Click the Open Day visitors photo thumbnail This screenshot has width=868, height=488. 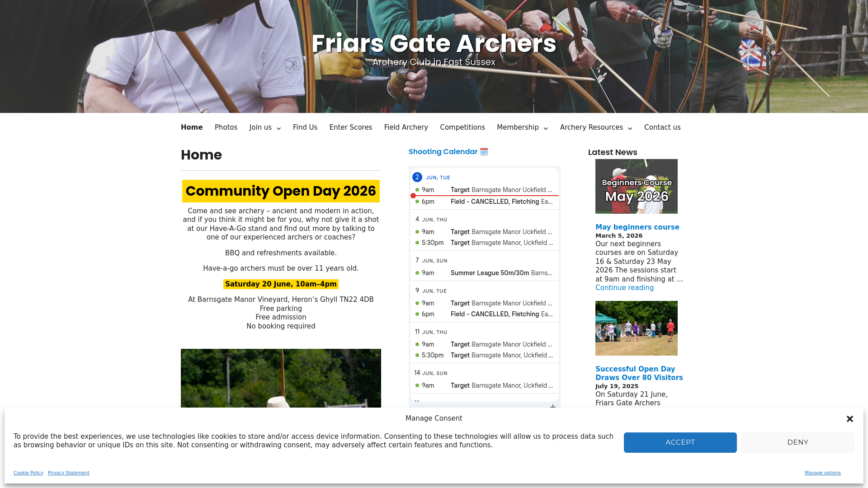coord(637,328)
